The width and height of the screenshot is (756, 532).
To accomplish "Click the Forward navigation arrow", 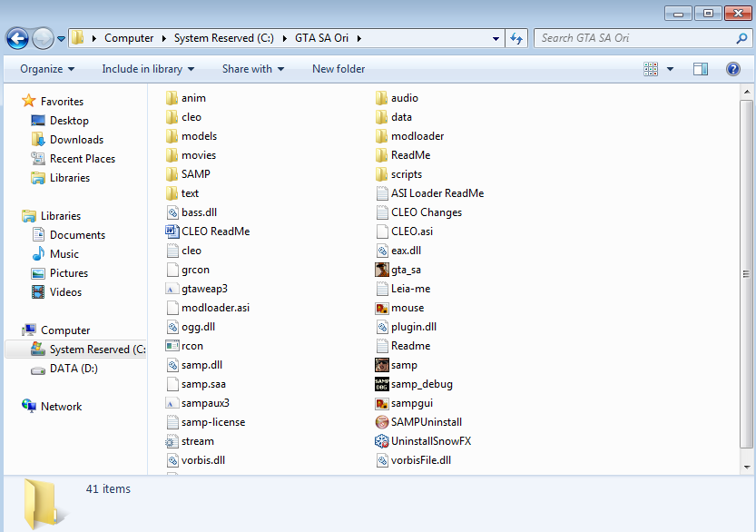I will 43,39.
